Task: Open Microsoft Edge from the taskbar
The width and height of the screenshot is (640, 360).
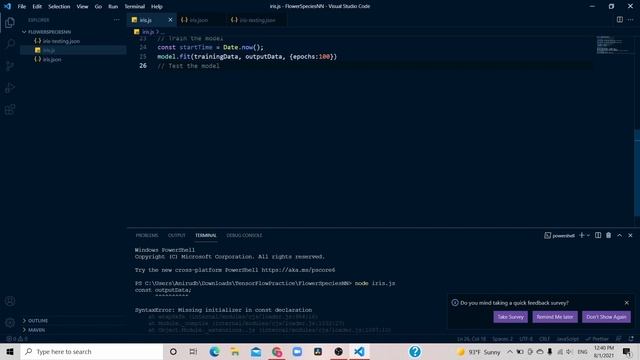Action: [x=214, y=351]
